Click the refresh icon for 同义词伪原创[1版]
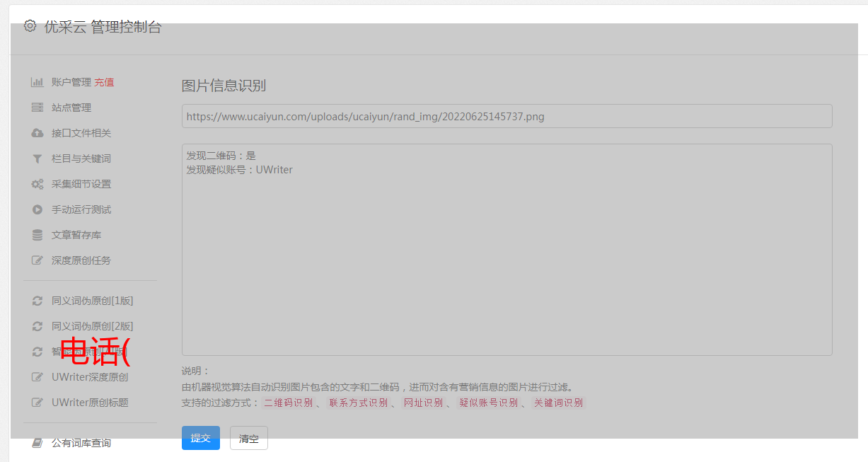The height and width of the screenshot is (462, 868). [37, 301]
